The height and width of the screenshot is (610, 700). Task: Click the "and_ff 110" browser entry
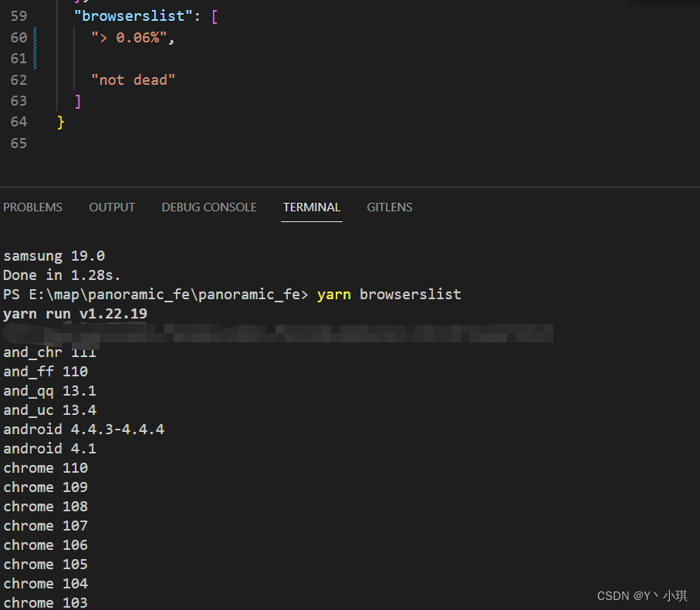(x=46, y=371)
